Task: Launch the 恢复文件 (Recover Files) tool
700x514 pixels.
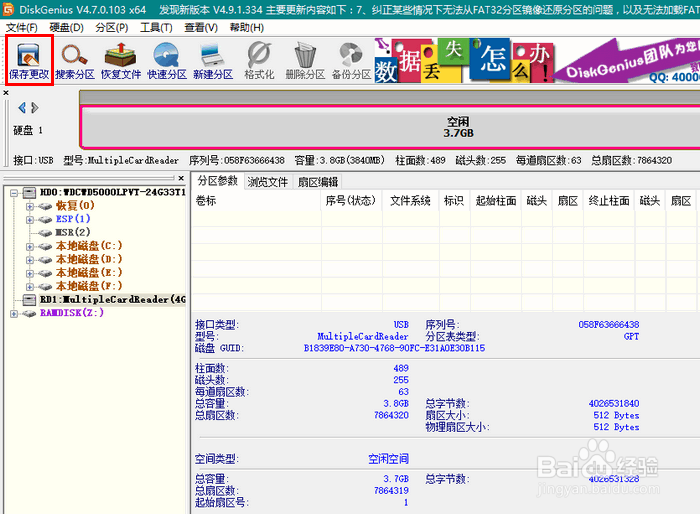Action: [x=121, y=61]
